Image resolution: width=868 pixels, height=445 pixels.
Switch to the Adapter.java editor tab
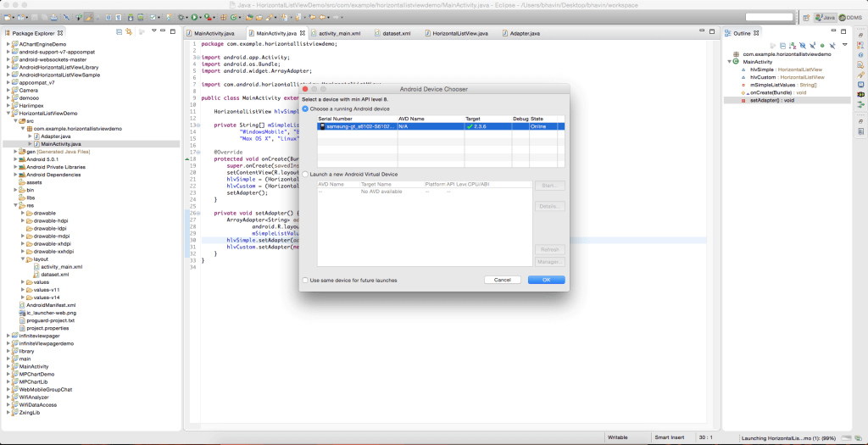521,33
